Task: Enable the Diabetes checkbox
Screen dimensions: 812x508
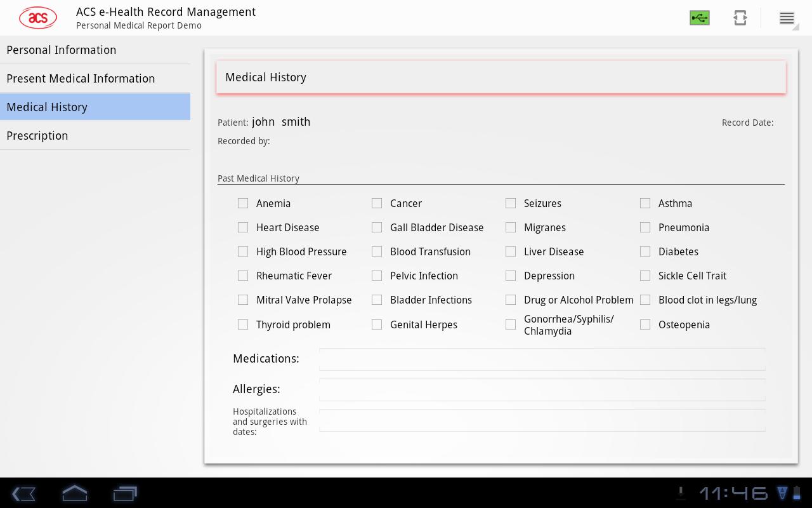Action: point(645,251)
